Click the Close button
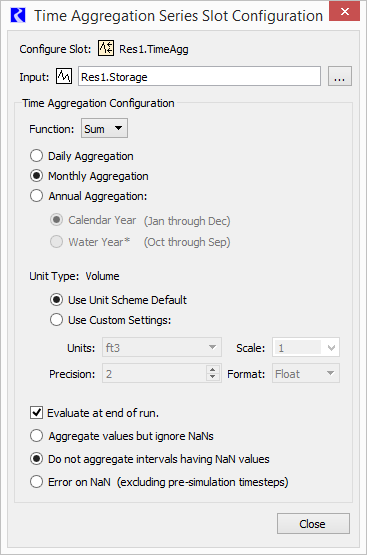The height and width of the screenshot is (555, 367). (313, 523)
